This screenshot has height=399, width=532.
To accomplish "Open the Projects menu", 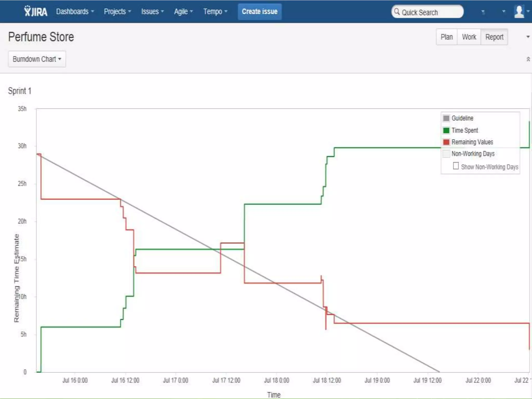I will [117, 12].
